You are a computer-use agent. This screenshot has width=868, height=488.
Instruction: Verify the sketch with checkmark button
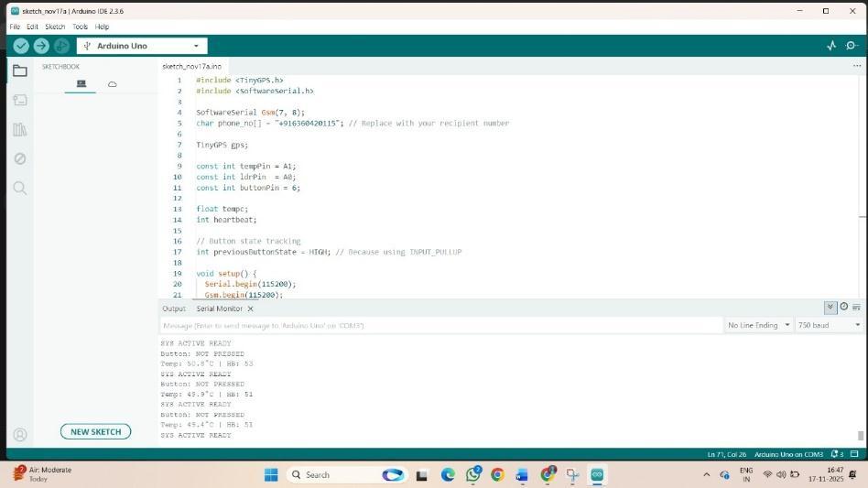(21, 46)
